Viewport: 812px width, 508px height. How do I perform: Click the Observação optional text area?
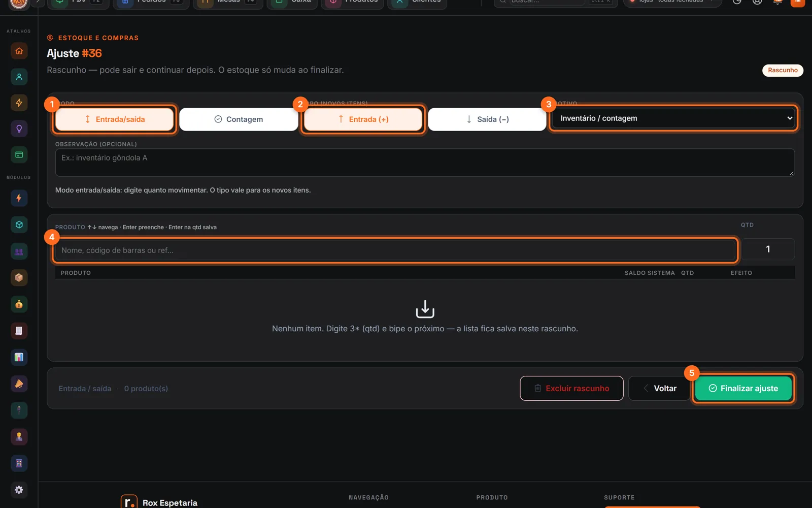click(x=425, y=163)
